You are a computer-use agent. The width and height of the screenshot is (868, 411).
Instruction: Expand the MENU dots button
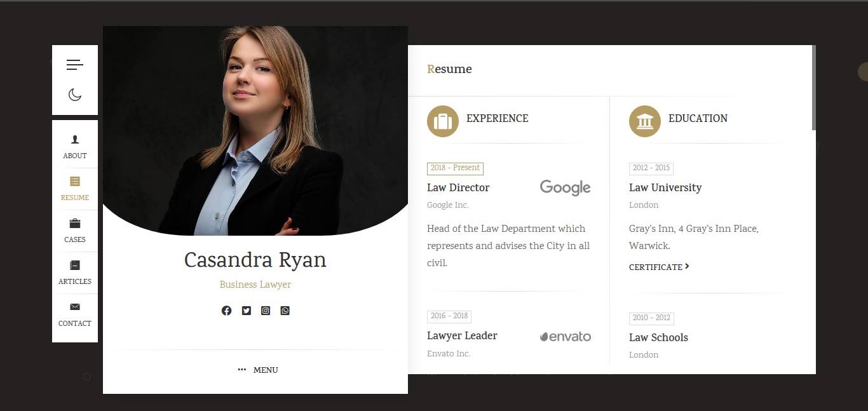[257, 370]
